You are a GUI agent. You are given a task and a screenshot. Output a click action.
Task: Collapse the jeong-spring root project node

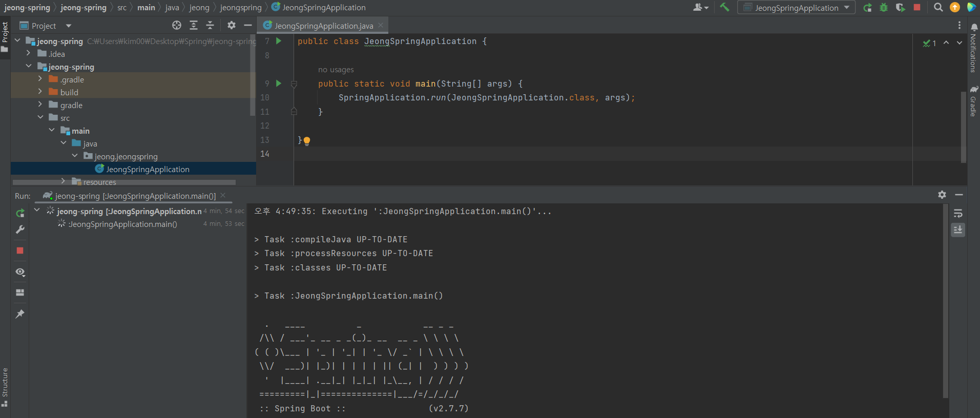(x=17, y=40)
